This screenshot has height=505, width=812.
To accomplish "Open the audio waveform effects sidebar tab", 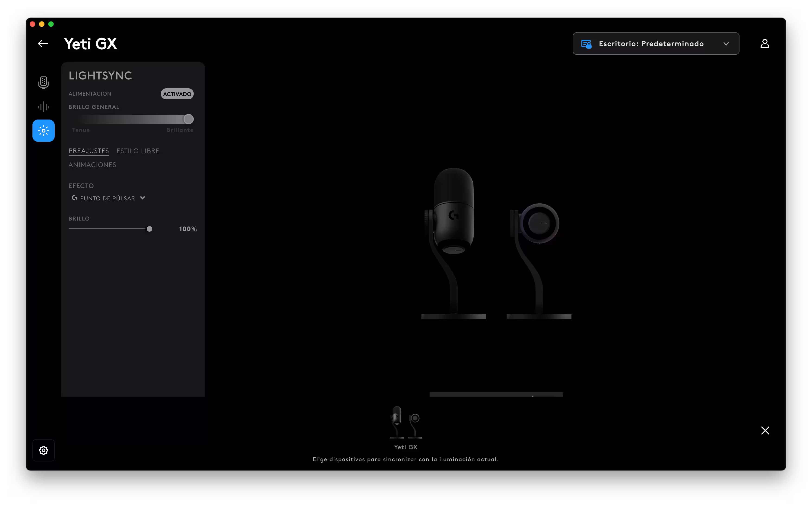I will click(x=43, y=107).
